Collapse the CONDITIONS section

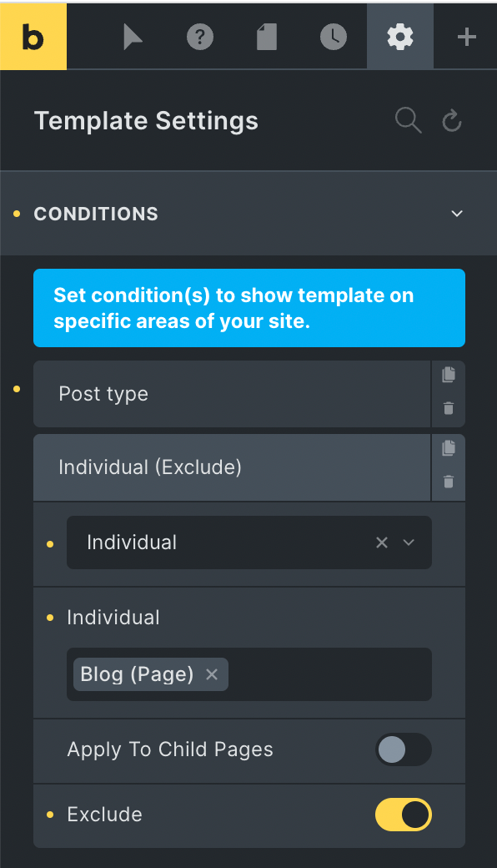(x=457, y=214)
